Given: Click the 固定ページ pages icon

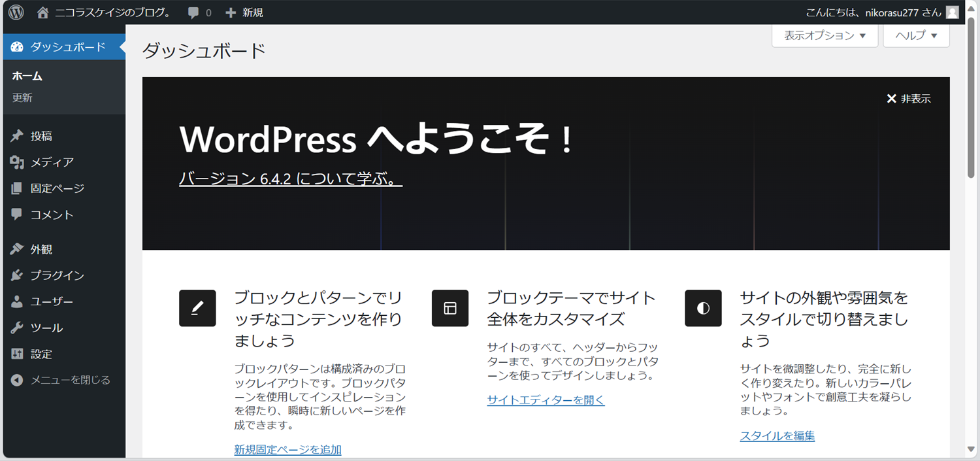Looking at the screenshot, I should (x=17, y=188).
